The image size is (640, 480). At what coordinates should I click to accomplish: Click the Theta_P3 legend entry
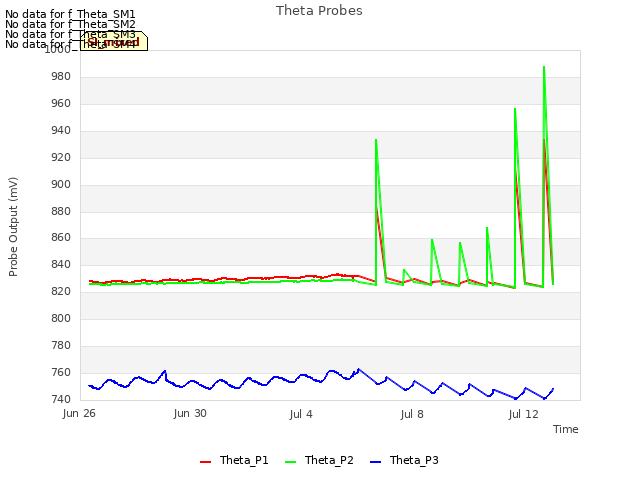click(x=404, y=460)
